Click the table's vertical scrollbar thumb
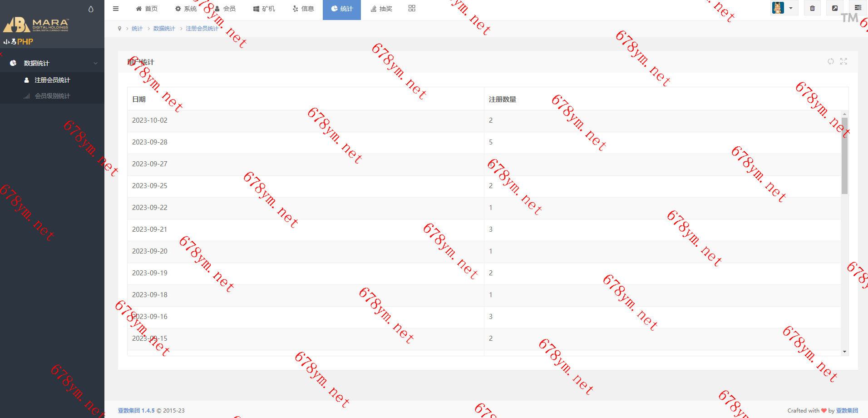868x418 pixels. [844, 154]
